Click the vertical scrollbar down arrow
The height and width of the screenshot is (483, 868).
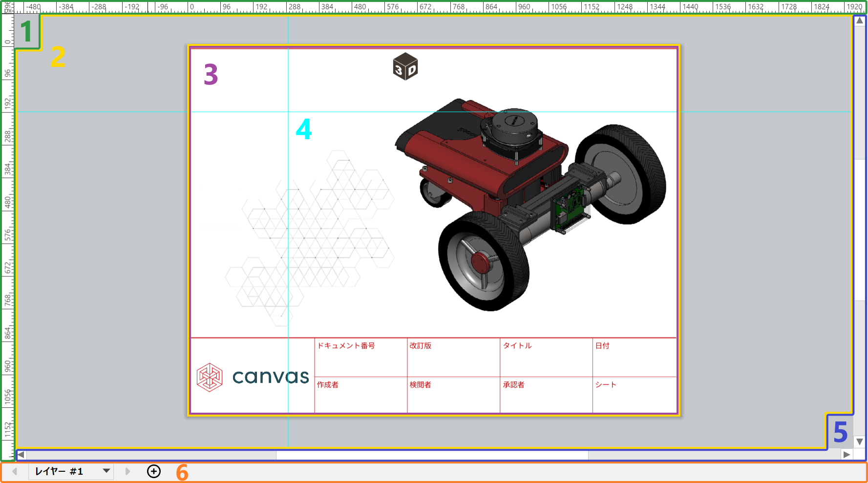pyautogui.click(x=860, y=441)
